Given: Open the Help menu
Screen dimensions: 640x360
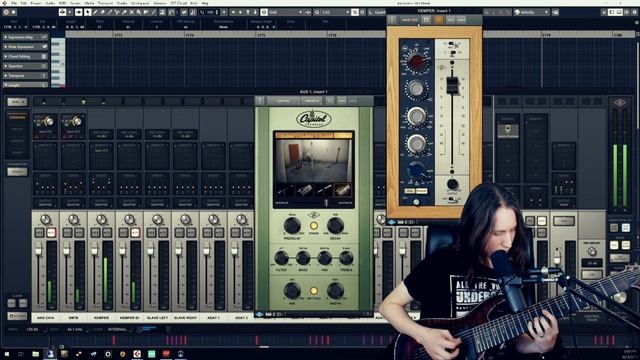Looking at the screenshot, I should (205, 3).
